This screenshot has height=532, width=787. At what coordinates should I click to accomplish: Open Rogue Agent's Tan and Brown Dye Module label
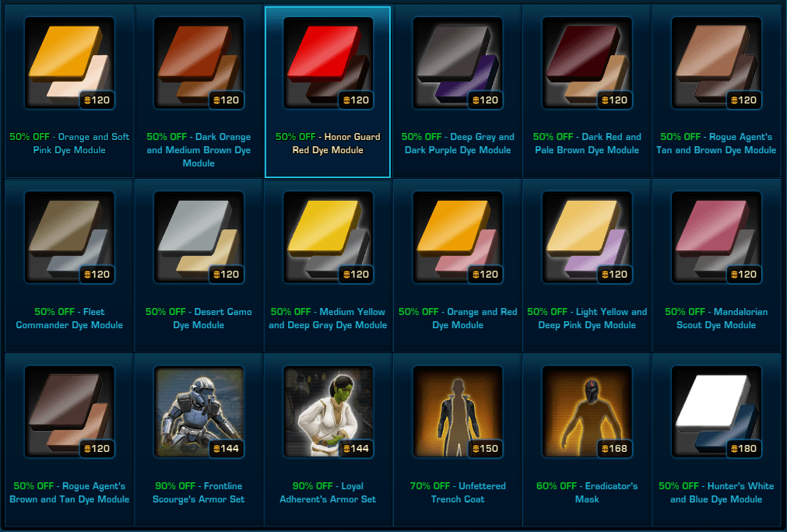(x=716, y=143)
